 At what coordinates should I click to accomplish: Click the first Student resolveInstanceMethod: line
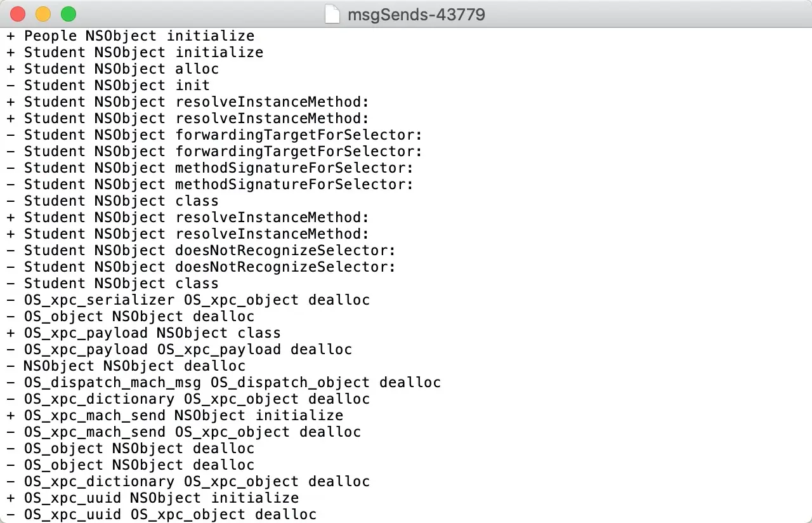tap(188, 102)
